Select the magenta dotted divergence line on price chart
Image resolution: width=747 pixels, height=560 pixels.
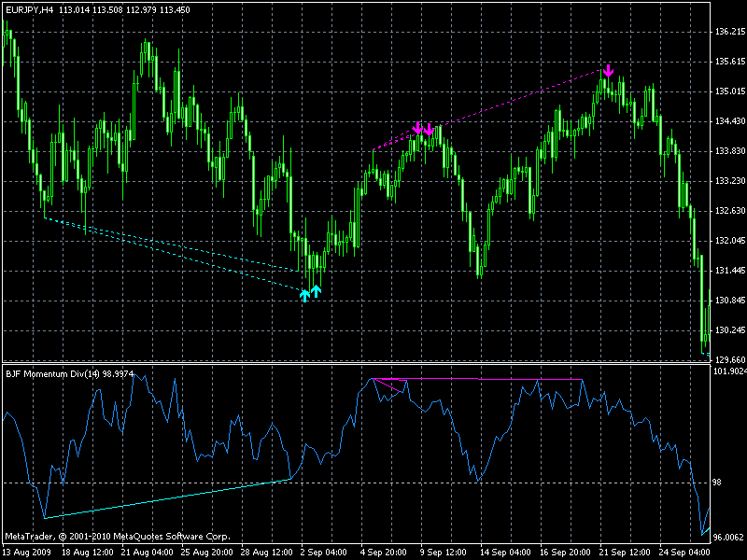click(x=486, y=110)
